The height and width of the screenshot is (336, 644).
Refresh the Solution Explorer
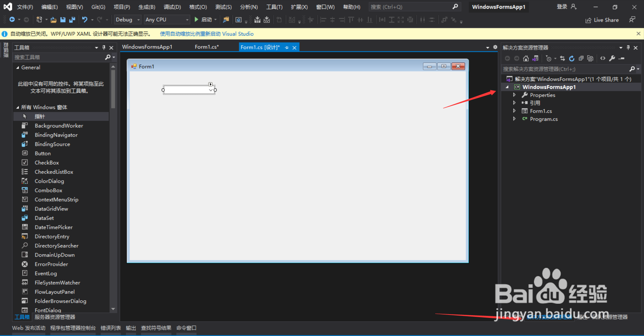click(572, 58)
